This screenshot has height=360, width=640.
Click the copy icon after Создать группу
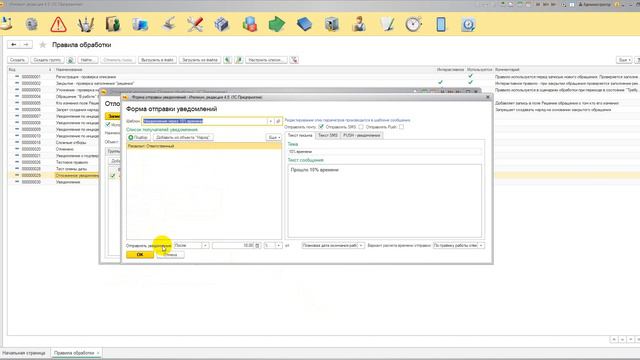click(70, 60)
